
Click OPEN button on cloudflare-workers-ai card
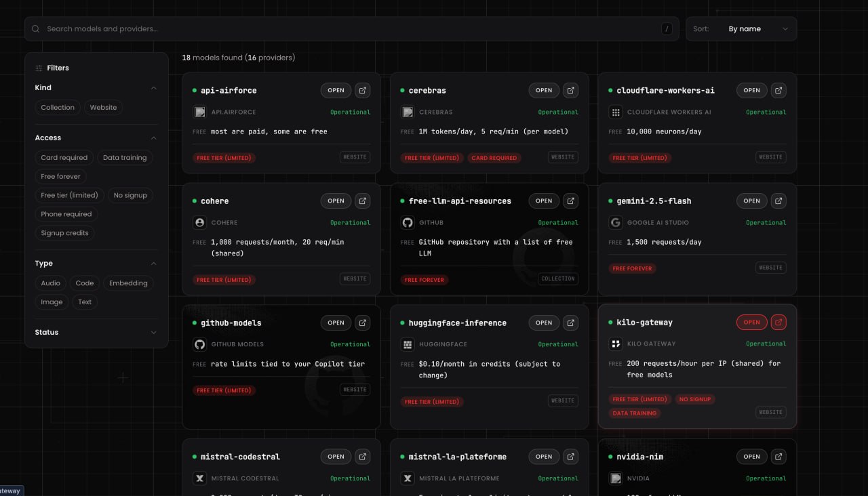pos(751,90)
